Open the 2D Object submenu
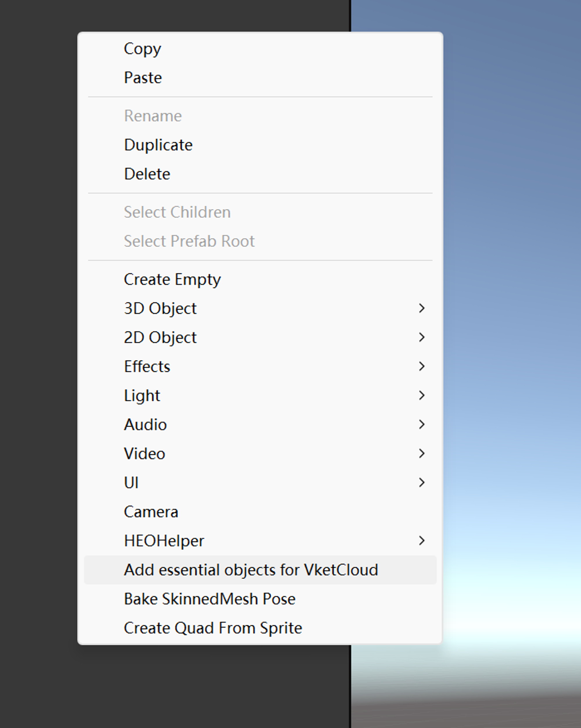 (160, 338)
